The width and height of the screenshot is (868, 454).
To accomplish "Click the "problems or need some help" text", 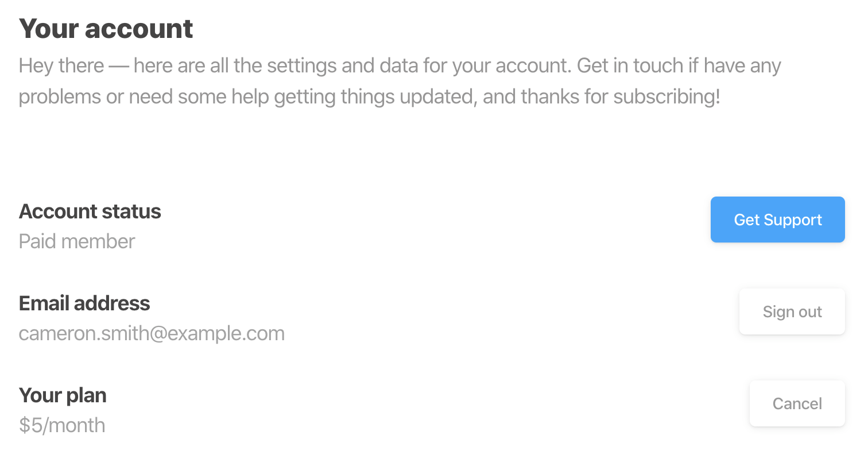I will 144,97.
